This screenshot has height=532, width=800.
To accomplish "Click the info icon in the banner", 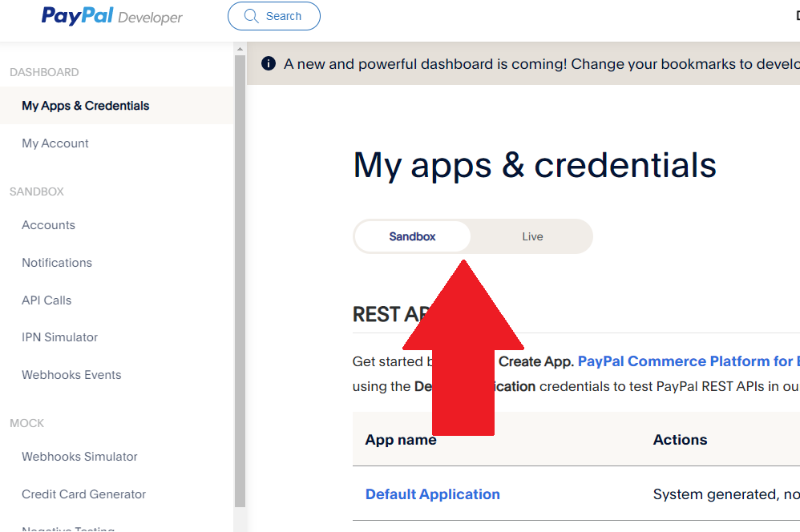I will 269,63.
